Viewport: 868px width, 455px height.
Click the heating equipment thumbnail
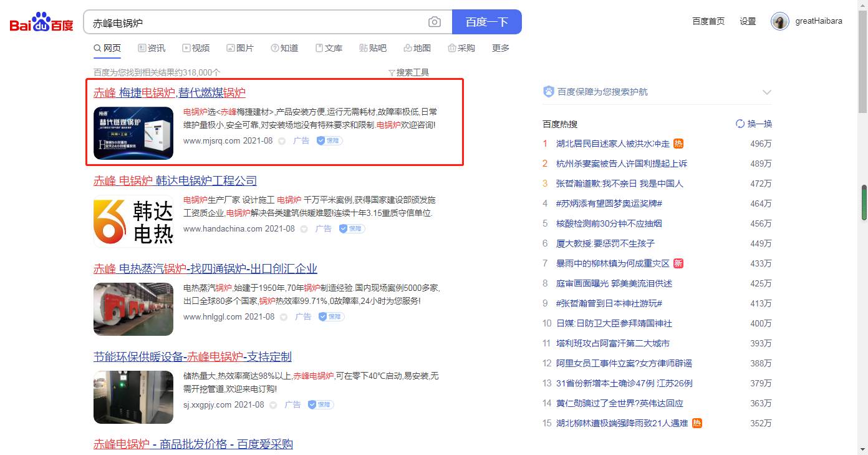click(x=133, y=397)
